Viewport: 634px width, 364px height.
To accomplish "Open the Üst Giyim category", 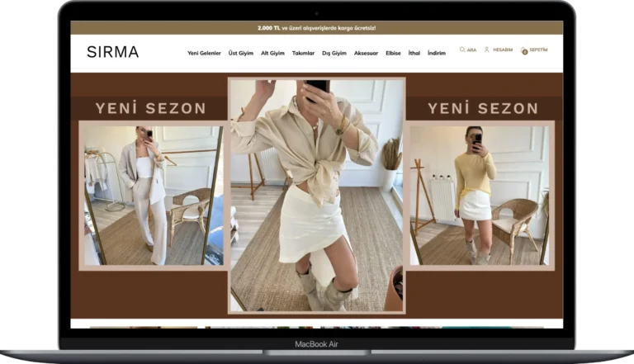I will pos(240,53).
